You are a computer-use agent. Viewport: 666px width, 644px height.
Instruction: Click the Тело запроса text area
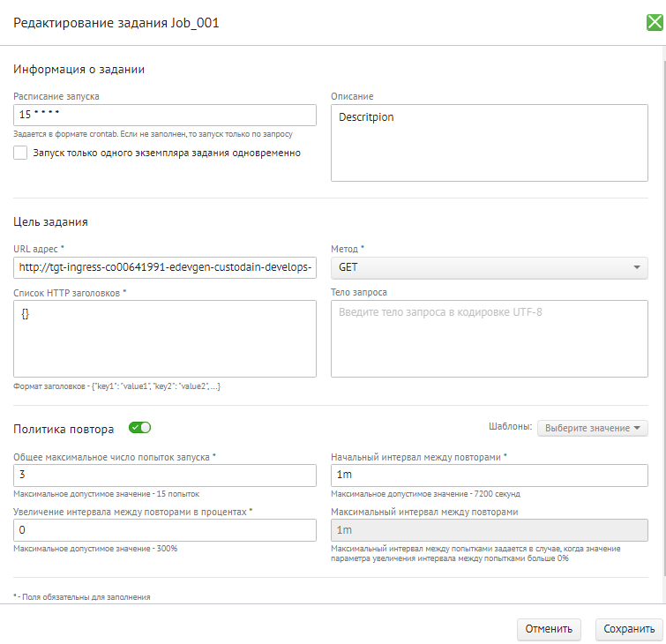tap(489, 338)
